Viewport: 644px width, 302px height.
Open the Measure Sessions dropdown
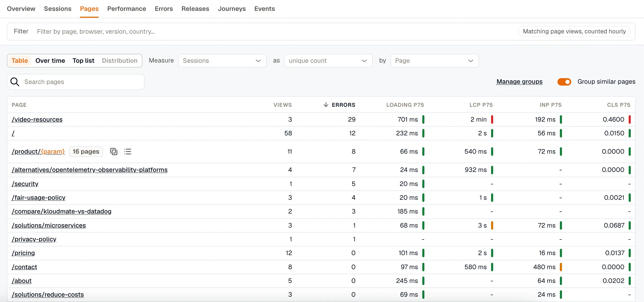pyautogui.click(x=222, y=61)
